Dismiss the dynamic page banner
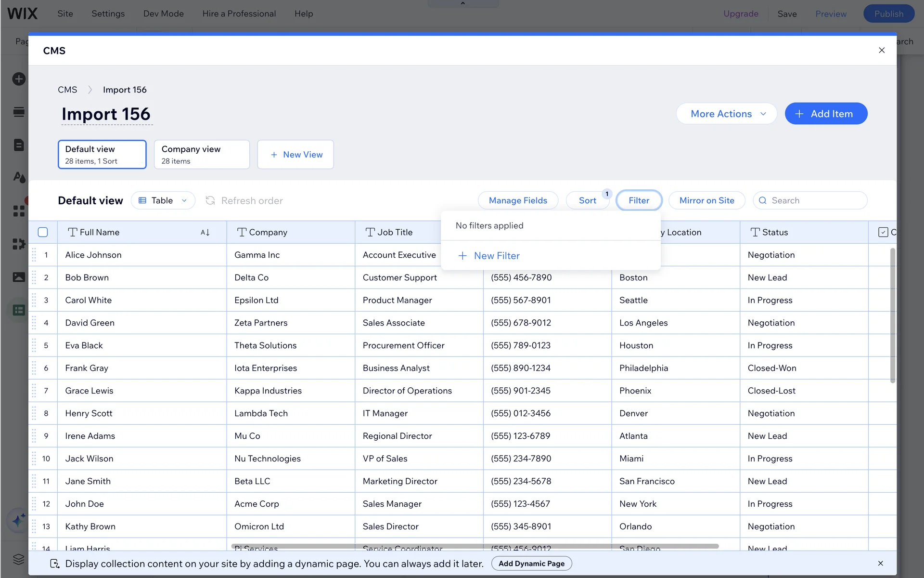This screenshot has height=578, width=924. pos(880,563)
